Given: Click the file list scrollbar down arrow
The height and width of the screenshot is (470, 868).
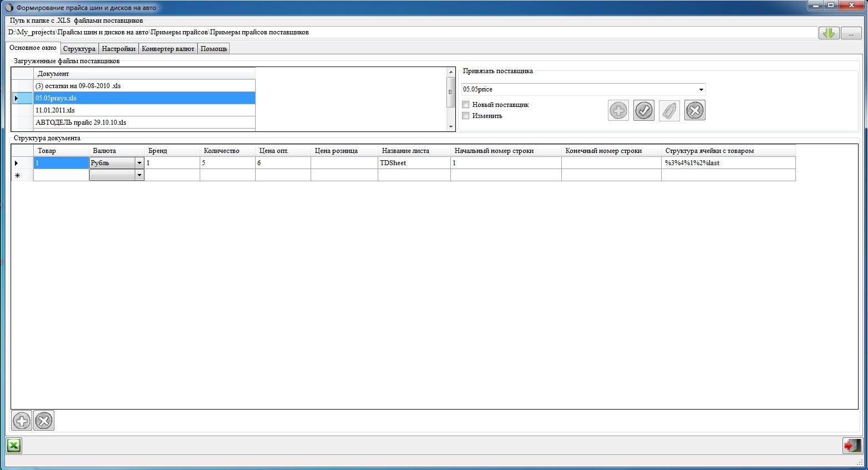Looking at the screenshot, I should 451,127.
